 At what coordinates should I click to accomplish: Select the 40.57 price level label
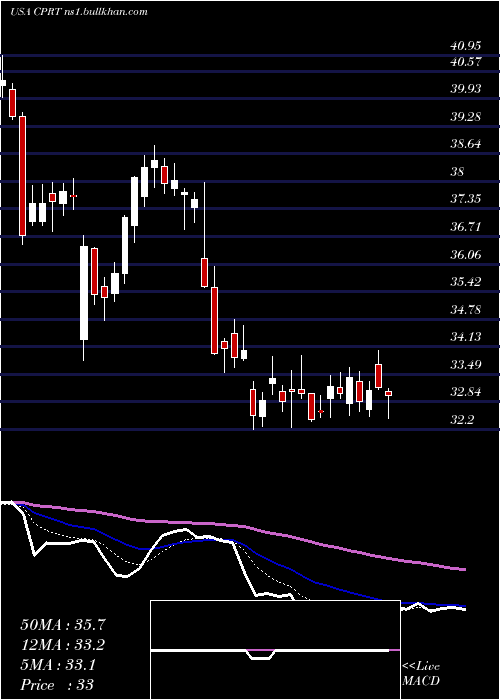coord(465,62)
